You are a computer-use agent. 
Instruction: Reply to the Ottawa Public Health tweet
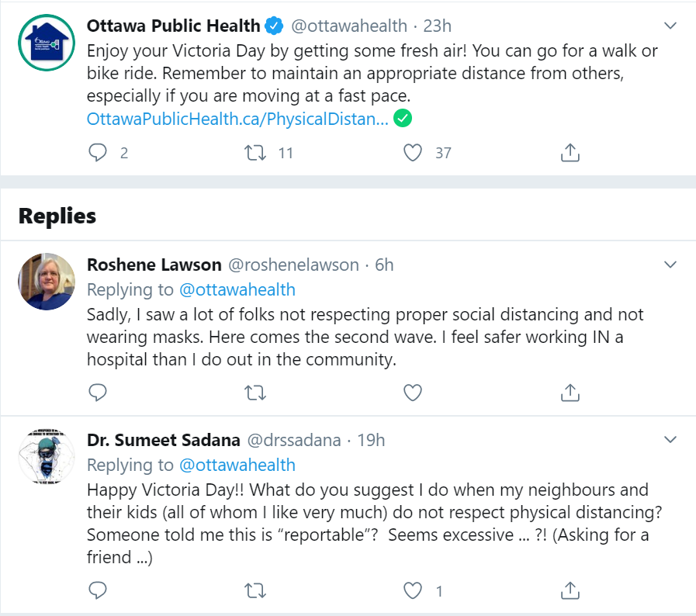[98, 153]
